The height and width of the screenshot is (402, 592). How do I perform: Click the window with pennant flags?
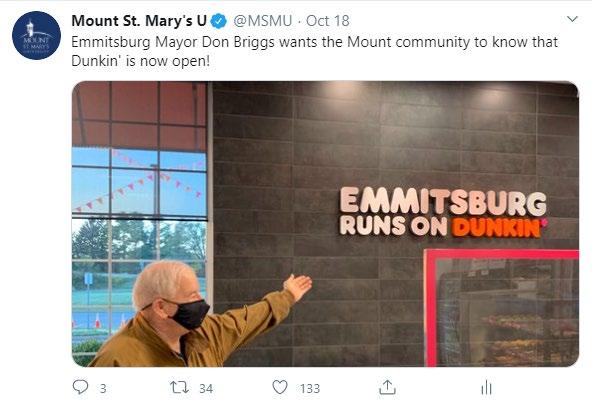tap(139, 183)
